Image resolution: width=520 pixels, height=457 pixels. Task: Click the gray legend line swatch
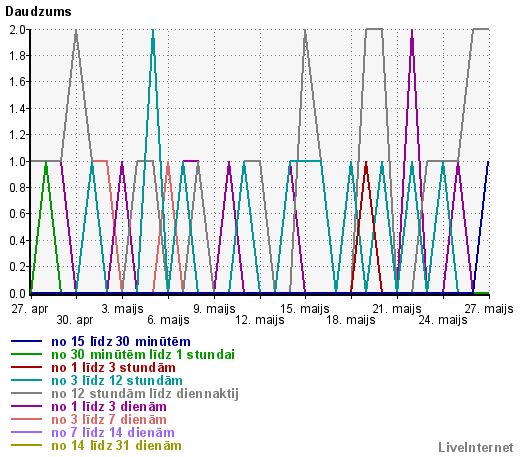(x=26, y=393)
